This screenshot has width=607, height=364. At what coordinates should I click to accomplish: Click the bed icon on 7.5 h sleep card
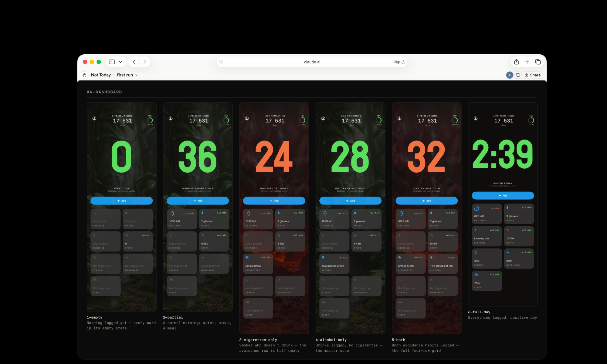tap(476, 275)
